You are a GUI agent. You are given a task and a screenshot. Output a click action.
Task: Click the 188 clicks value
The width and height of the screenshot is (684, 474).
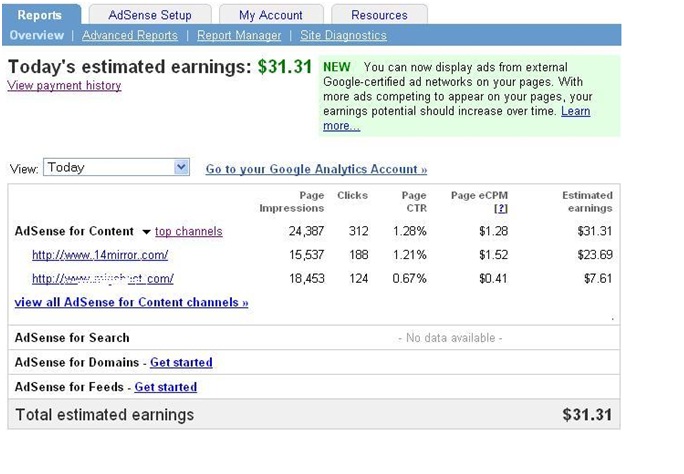point(358,255)
